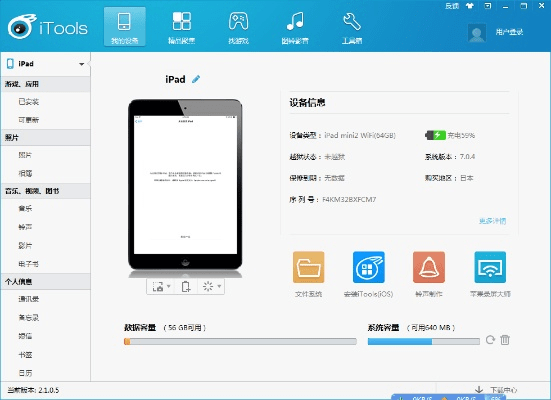Image resolution: width=551 pixels, height=400 pixels.
Task: Click the purchase region value 日本
Action: click(x=467, y=178)
